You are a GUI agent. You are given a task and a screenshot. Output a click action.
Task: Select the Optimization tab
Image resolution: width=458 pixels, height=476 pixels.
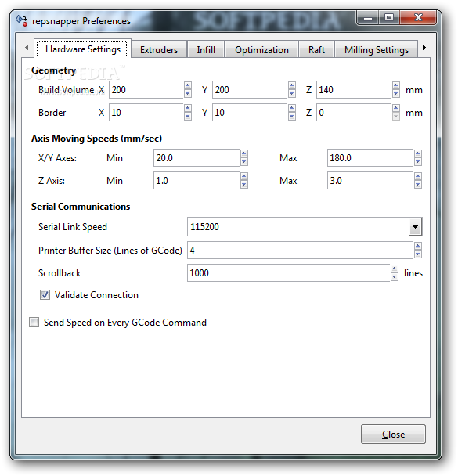261,49
